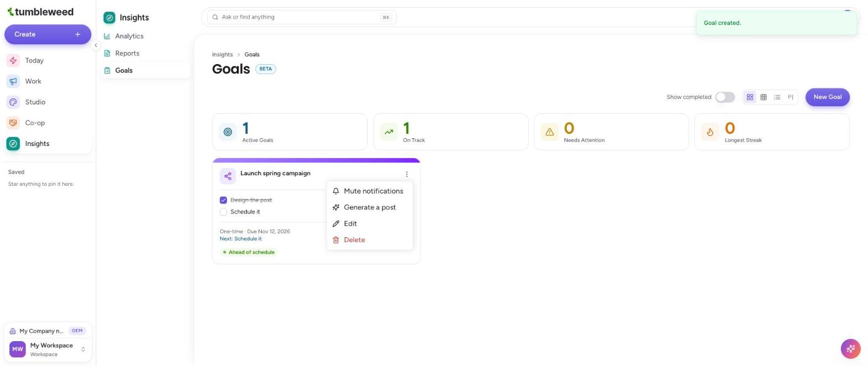Uncheck the Design the post checkbox

(x=223, y=201)
